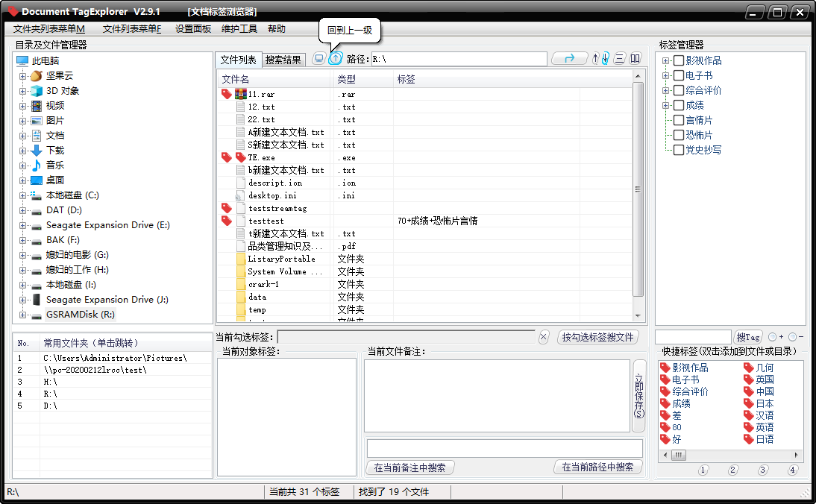This screenshot has width=816, height=504.
Task: Select quick tag page 2 circle button
Action: 732,470
